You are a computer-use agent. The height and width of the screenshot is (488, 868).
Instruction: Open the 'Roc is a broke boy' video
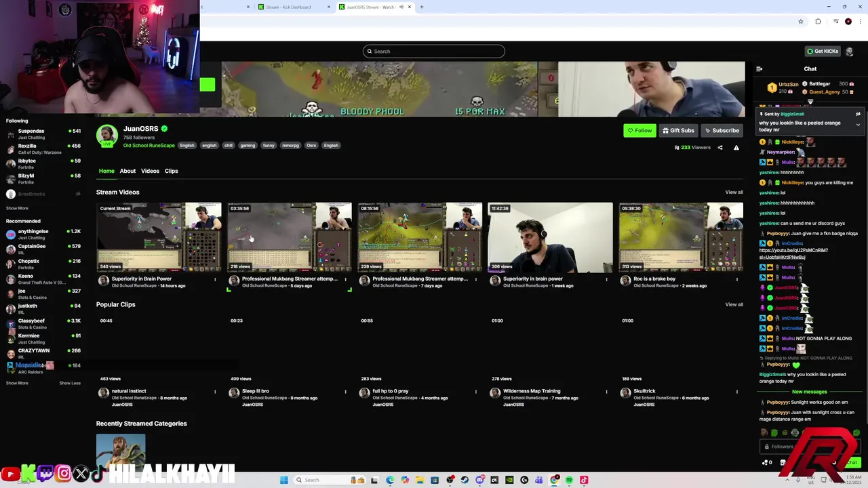tap(681, 237)
